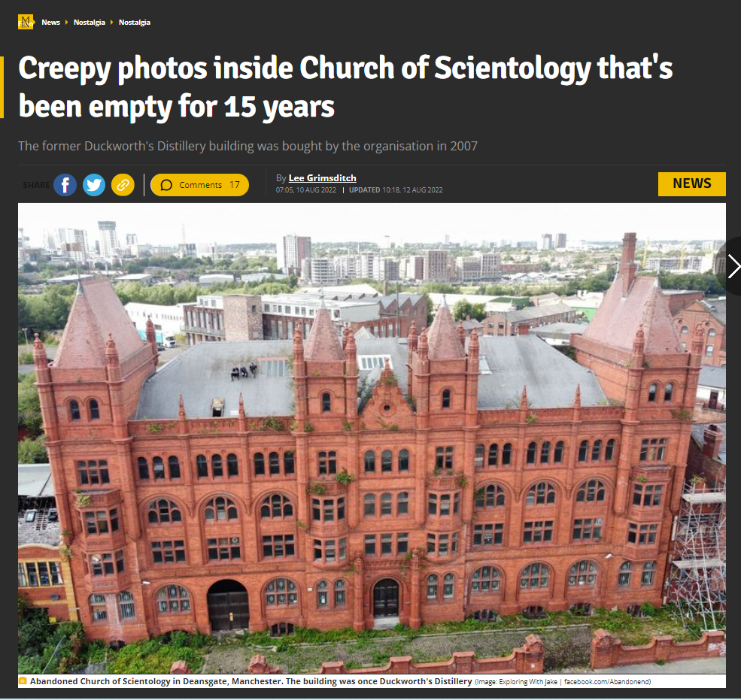The image size is (741, 700).
Task: Go to next gallery image arrow
Action: pos(733,266)
